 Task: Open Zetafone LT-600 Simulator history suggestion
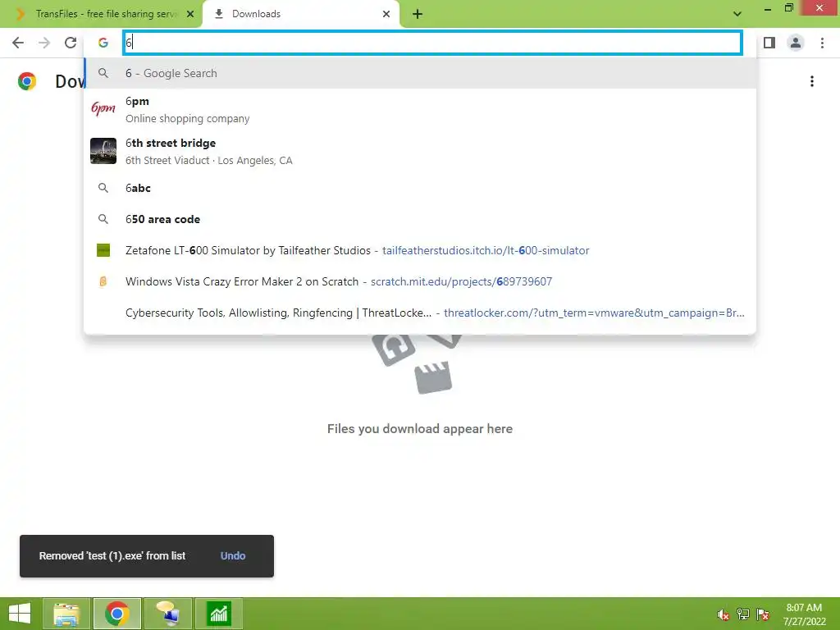pos(420,250)
